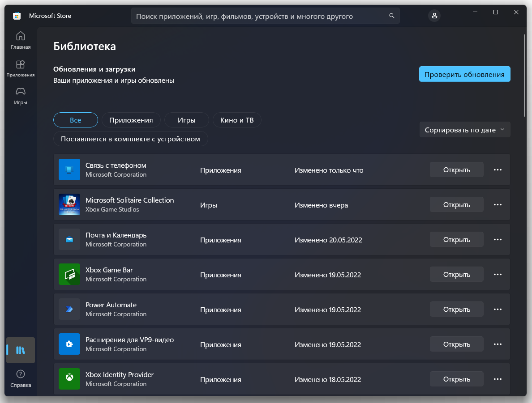Open more options for Расширения для VP9-видео
The image size is (532, 403).
point(498,344)
